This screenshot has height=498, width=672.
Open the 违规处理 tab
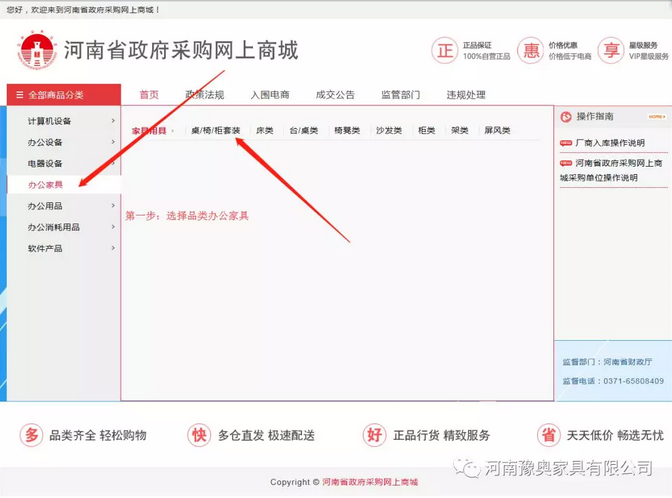(466, 95)
